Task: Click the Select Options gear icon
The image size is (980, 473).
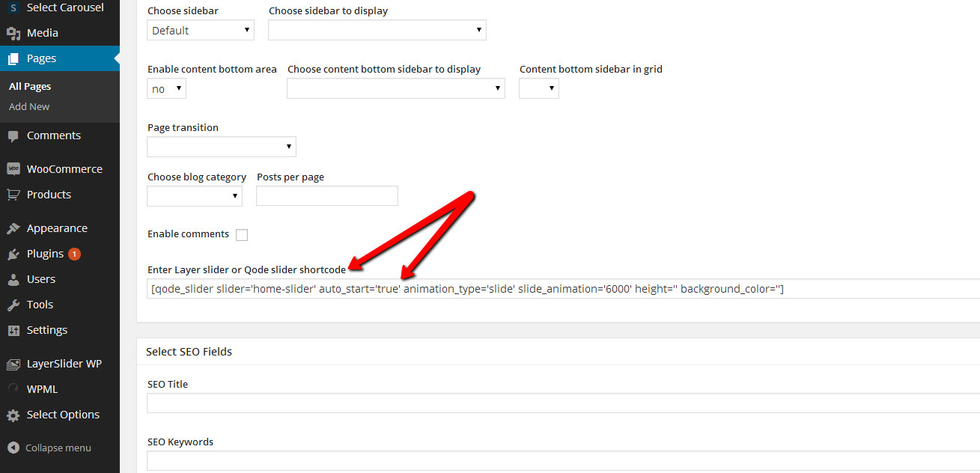Action: (x=13, y=415)
